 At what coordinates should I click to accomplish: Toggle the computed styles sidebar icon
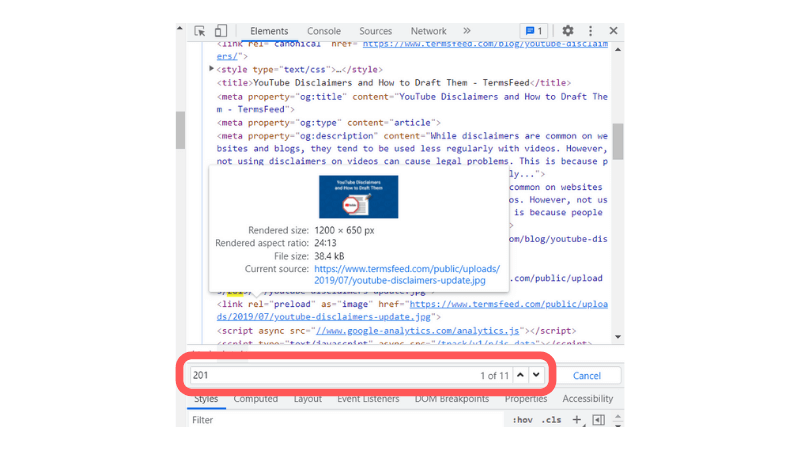coord(598,420)
